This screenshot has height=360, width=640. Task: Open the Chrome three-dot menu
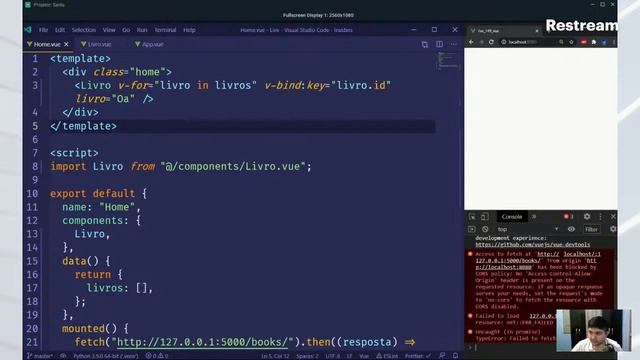tap(613, 42)
